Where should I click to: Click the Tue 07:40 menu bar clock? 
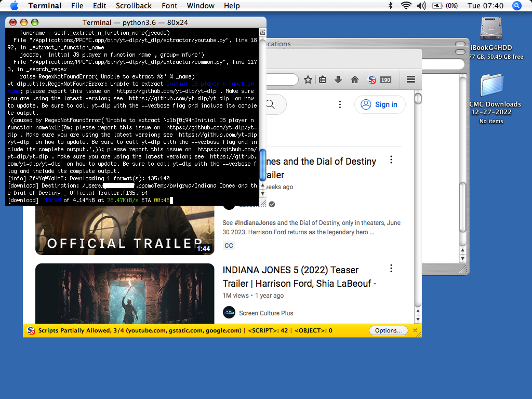click(486, 6)
